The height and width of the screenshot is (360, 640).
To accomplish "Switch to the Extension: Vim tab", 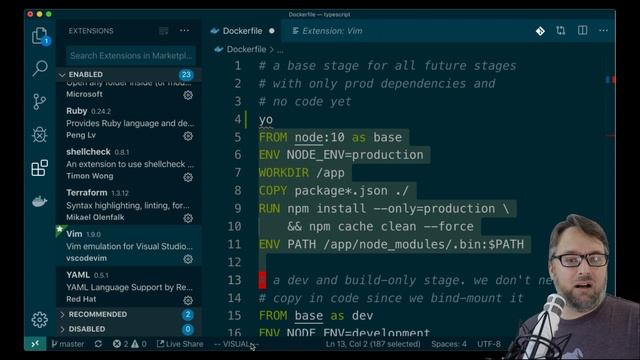I will pos(327,31).
